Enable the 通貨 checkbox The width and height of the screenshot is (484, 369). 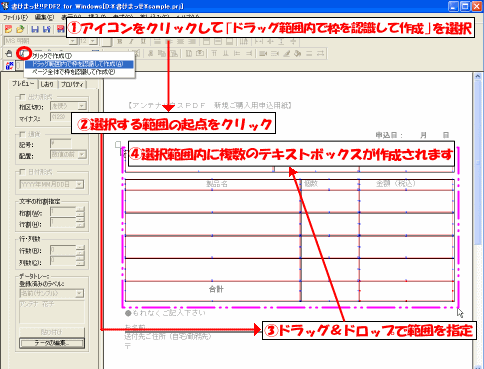tap(22, 134)
